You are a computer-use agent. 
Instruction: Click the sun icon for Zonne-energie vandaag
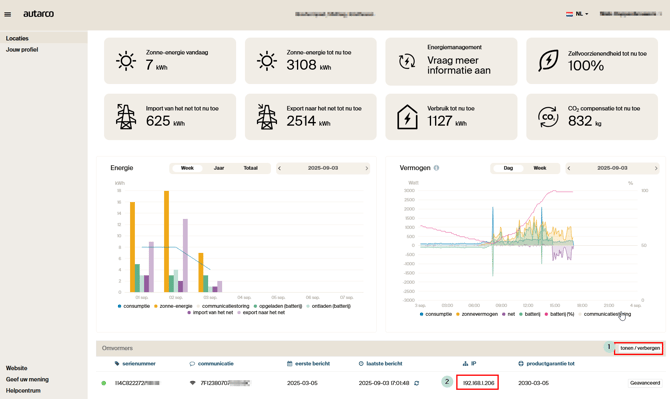[x=126, y=61]
